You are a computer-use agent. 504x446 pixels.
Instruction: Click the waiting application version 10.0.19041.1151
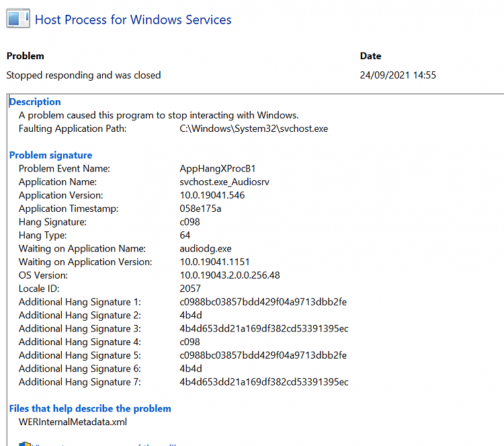(215, 262)
